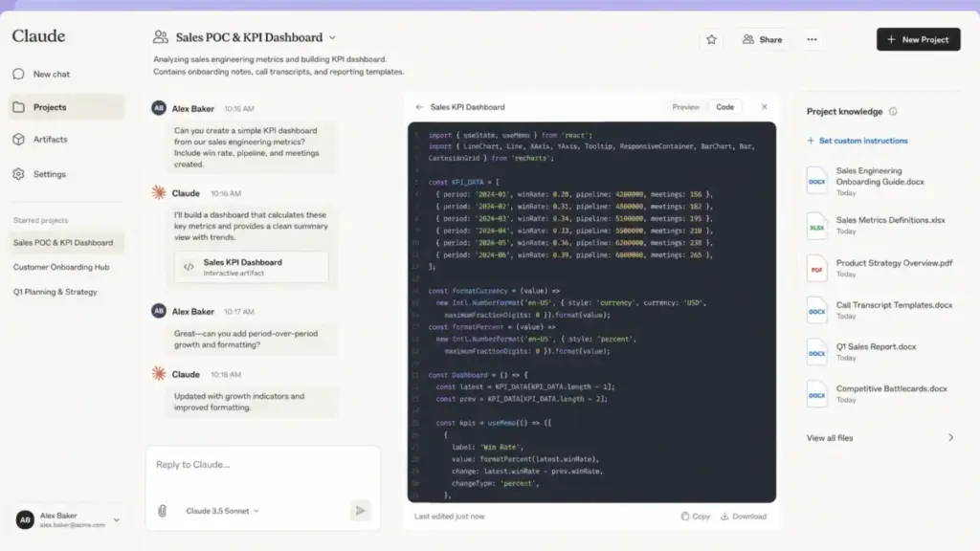Open Customer Onboarding Hub project
This screenshot has height=551, width=980.
61,267
